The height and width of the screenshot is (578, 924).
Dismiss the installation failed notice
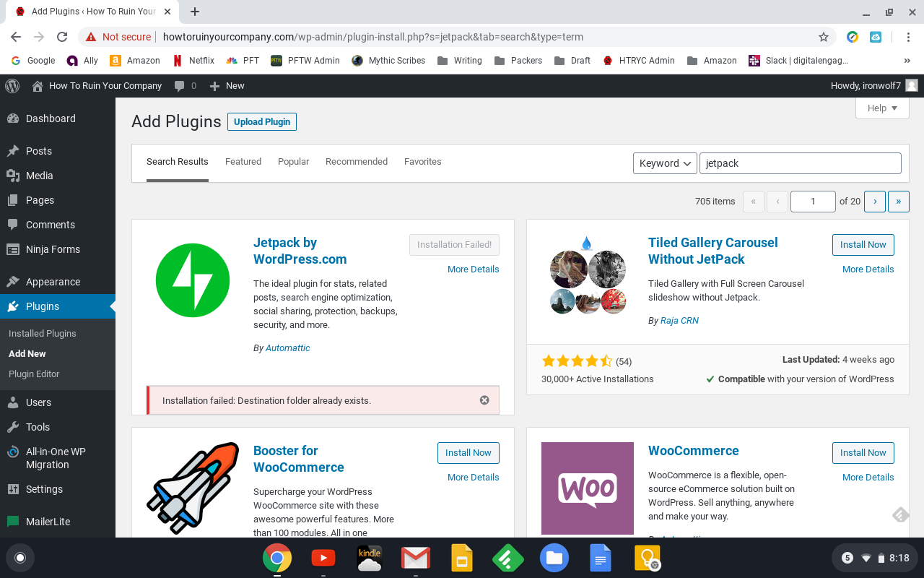(484, 400)
